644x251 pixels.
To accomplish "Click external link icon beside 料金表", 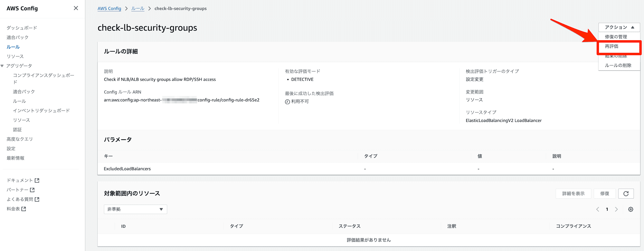I will coord(24,209).
